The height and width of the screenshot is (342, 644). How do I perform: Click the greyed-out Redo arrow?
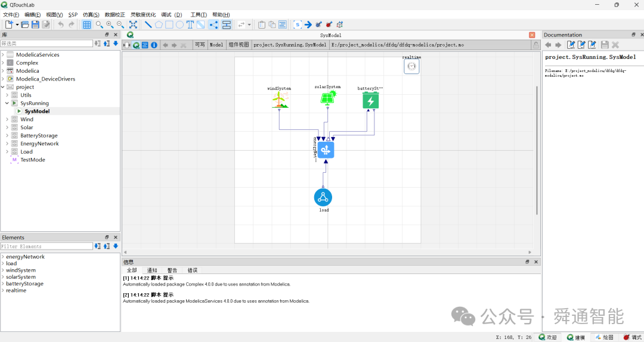click(x=72, y=24)
